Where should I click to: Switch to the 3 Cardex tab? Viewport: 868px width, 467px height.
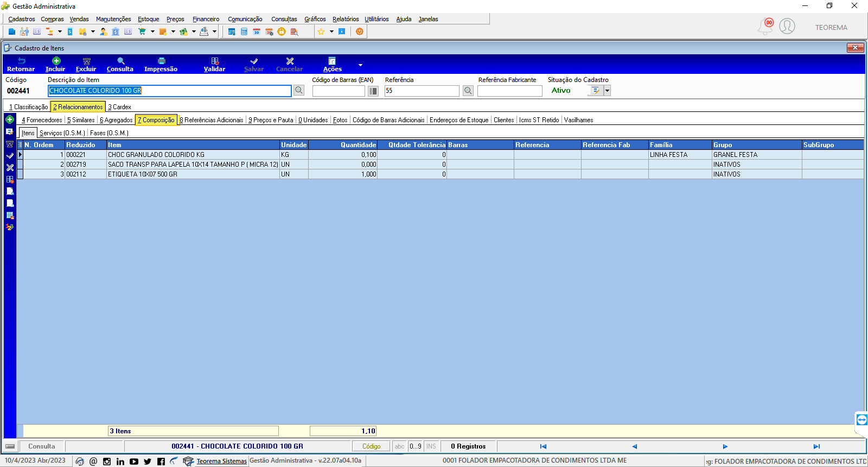pos(119,107)
